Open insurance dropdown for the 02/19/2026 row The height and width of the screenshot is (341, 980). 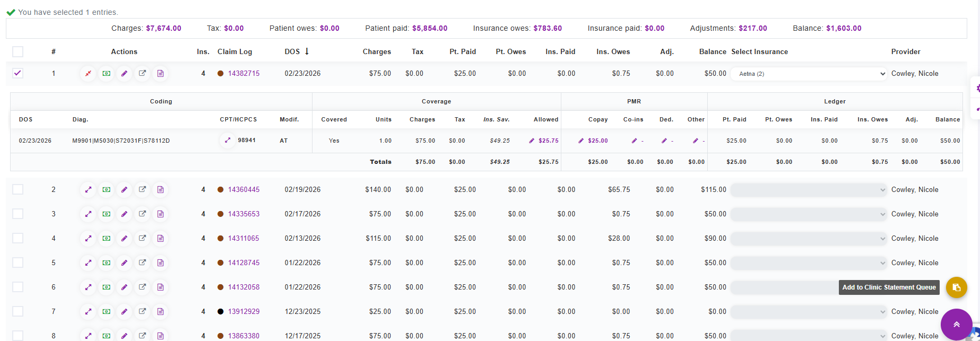point(809,189)
